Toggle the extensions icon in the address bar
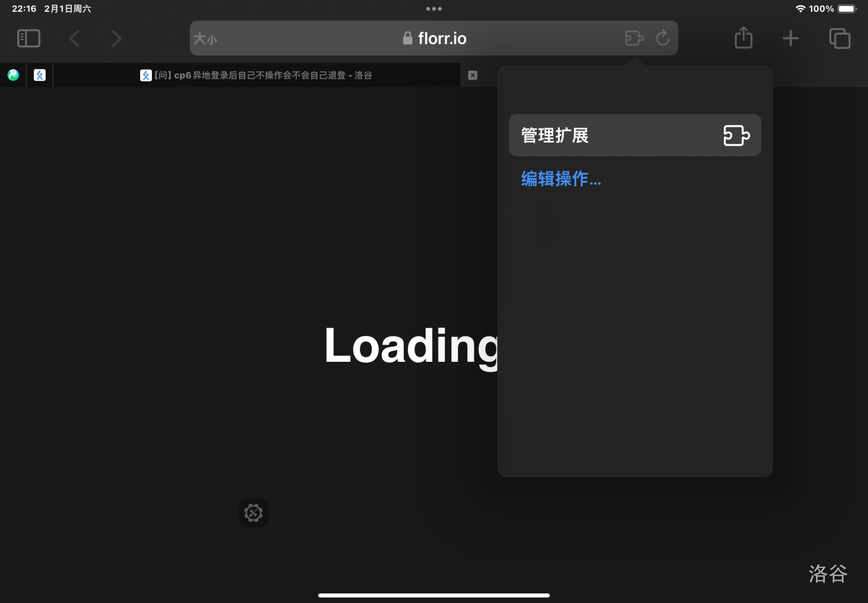The height and width of the screenshot is (603, 868). coord(634,38)
